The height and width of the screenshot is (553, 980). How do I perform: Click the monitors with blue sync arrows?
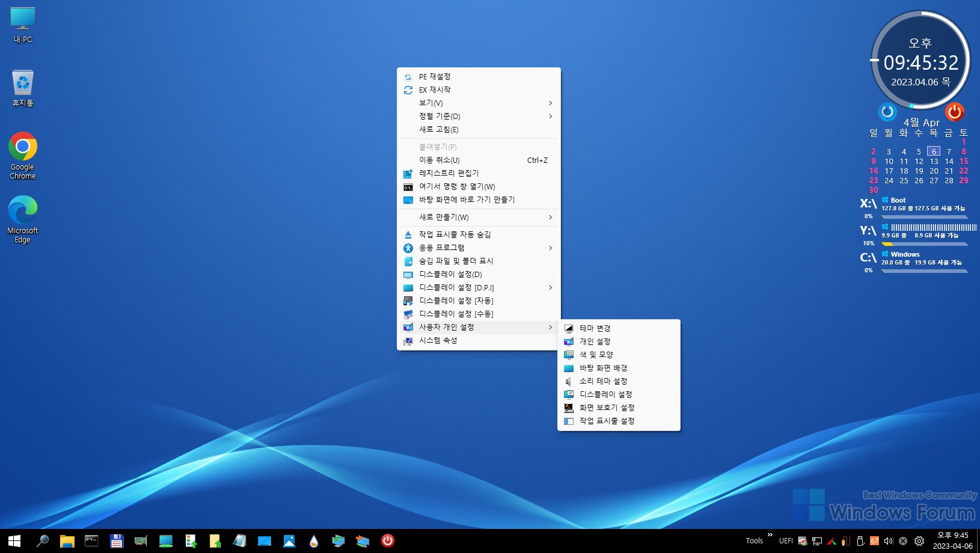(x=338, y=541)
